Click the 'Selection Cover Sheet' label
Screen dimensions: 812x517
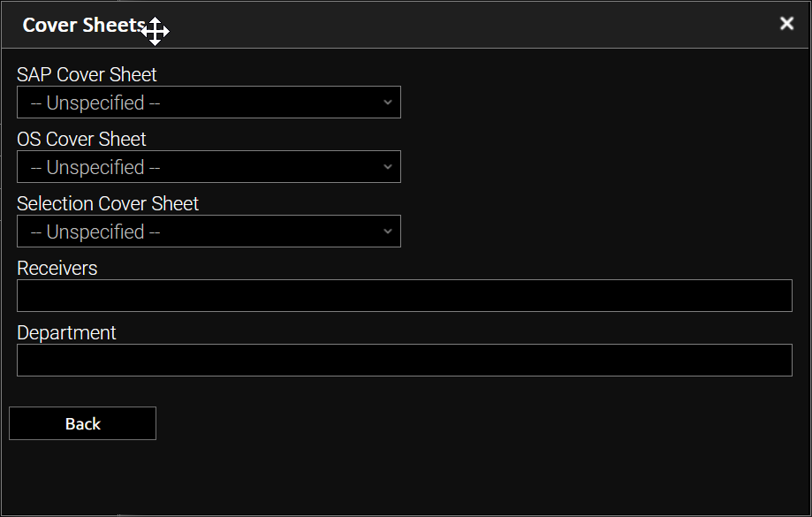(108, 204)
